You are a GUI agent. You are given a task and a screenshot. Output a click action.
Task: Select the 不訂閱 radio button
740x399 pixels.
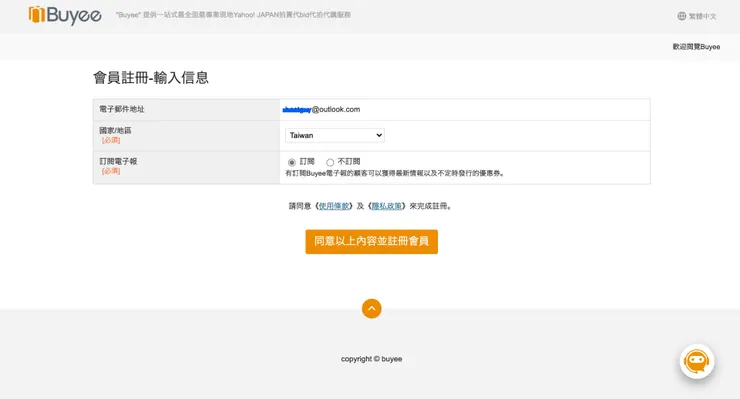(330, 162)
